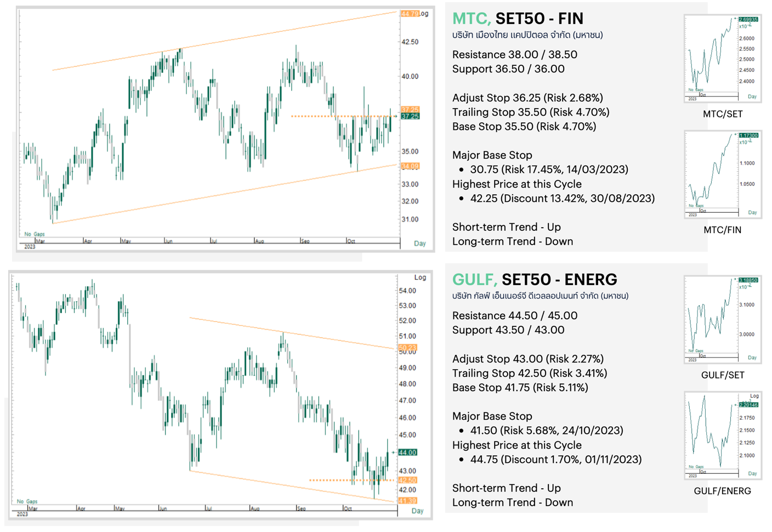
Task: Click GULF 'Long-term Trend - Down' line
Action: point(513,502)
